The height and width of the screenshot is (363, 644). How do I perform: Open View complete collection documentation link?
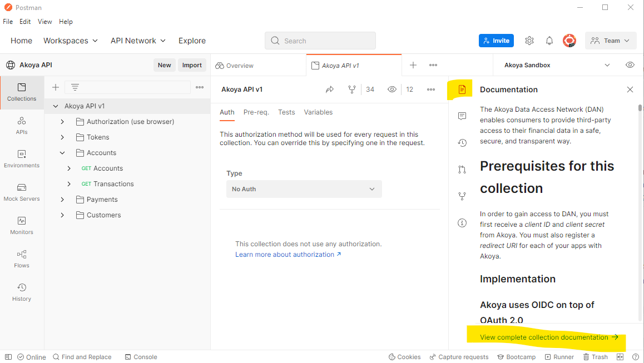click(x=549, y=337)
